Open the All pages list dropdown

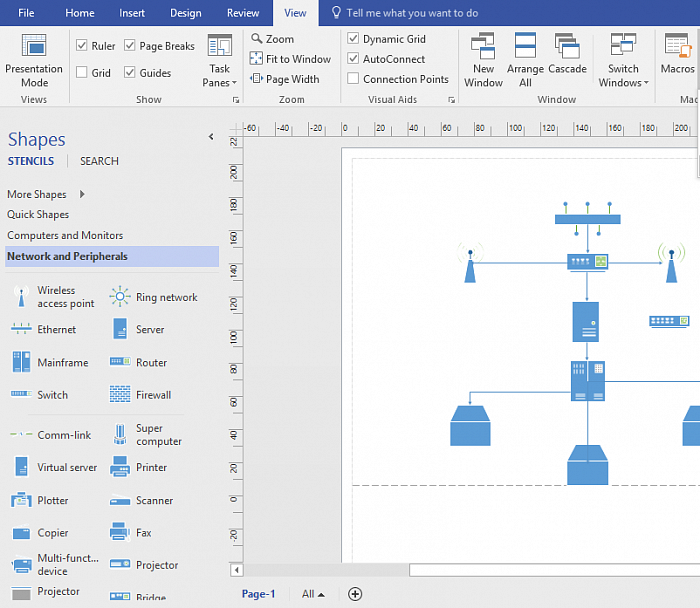[313, 594]
